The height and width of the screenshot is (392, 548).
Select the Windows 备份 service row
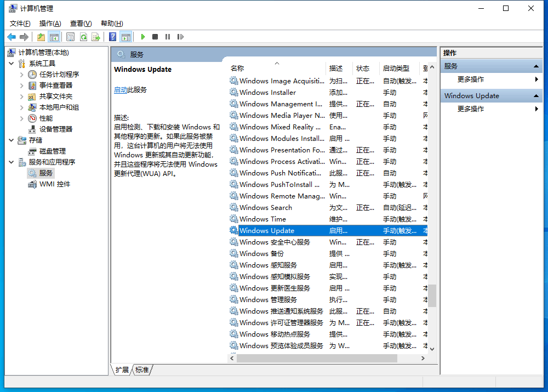[x=328, y=254]
